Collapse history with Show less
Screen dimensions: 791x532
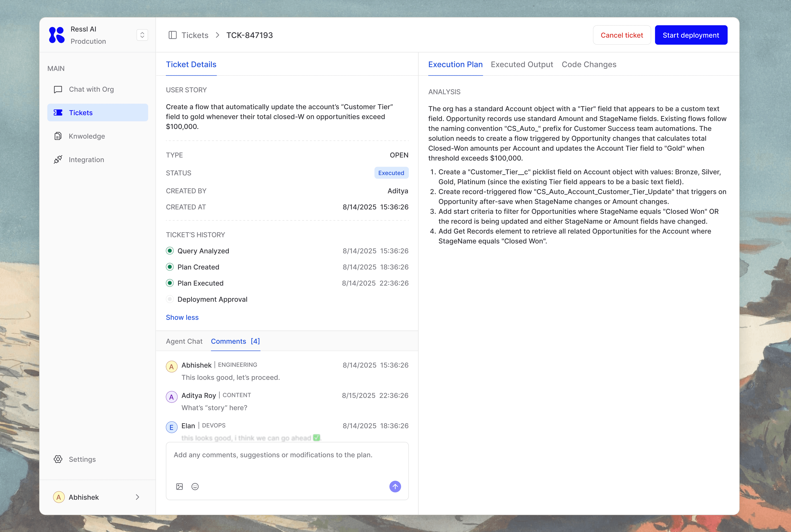click(182, 317)
